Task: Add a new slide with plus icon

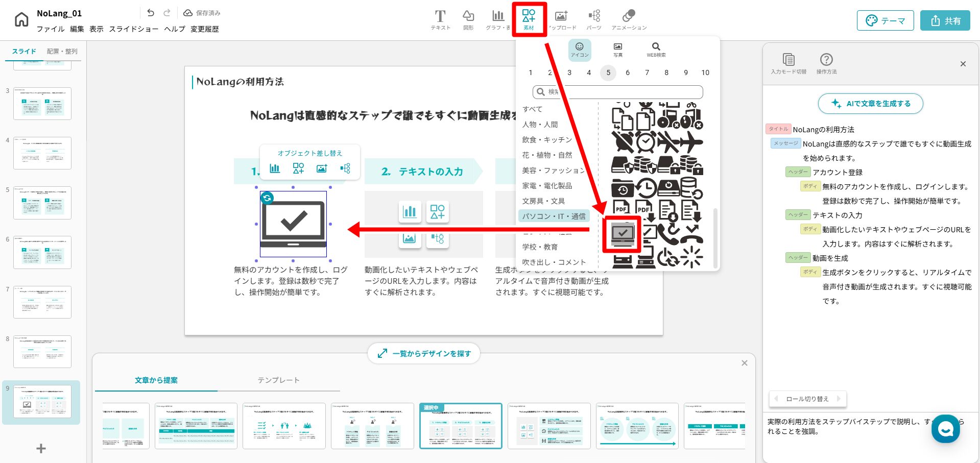Action: pyautogui.click(x=41, y=448)
